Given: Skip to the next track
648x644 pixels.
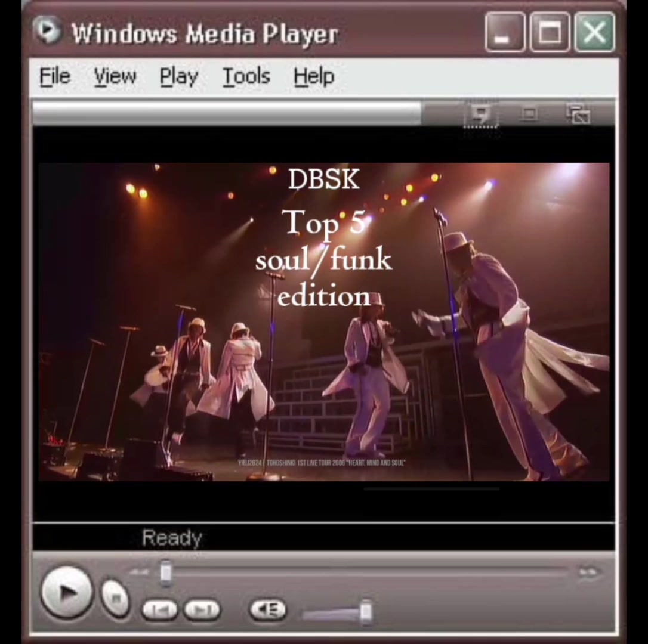Looking at the screenshot, I should tap(202, 610).
